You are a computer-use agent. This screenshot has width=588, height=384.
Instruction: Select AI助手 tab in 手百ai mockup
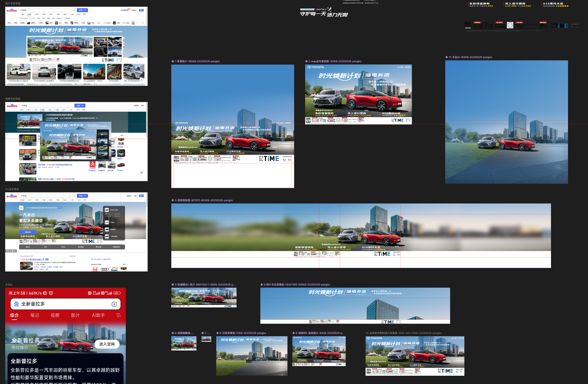(98, 315)
